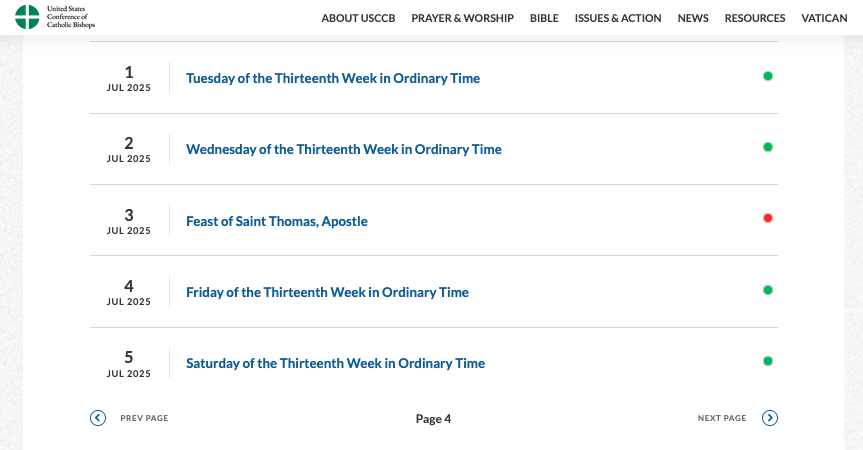
Task: Open the About USCCB menu
Action: [x=358, y=18]
